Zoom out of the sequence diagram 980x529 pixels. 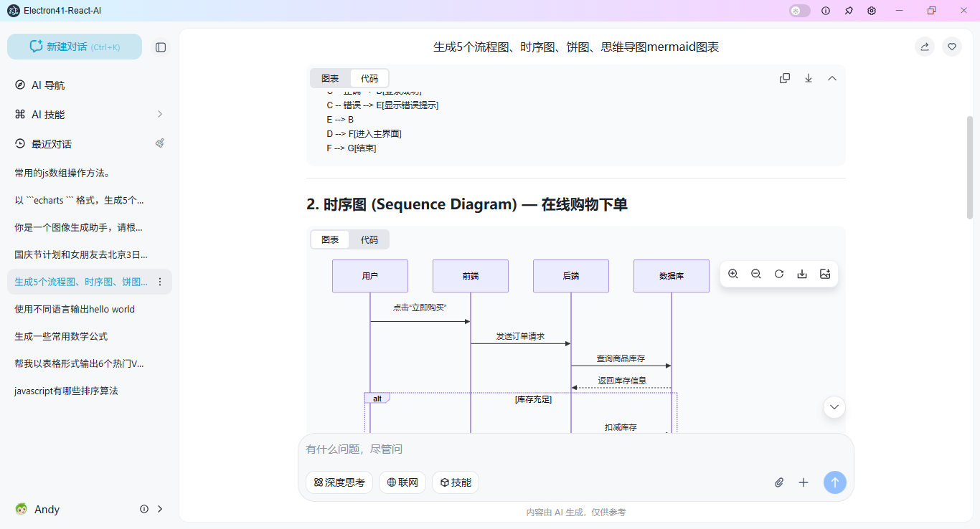point(756,274)
